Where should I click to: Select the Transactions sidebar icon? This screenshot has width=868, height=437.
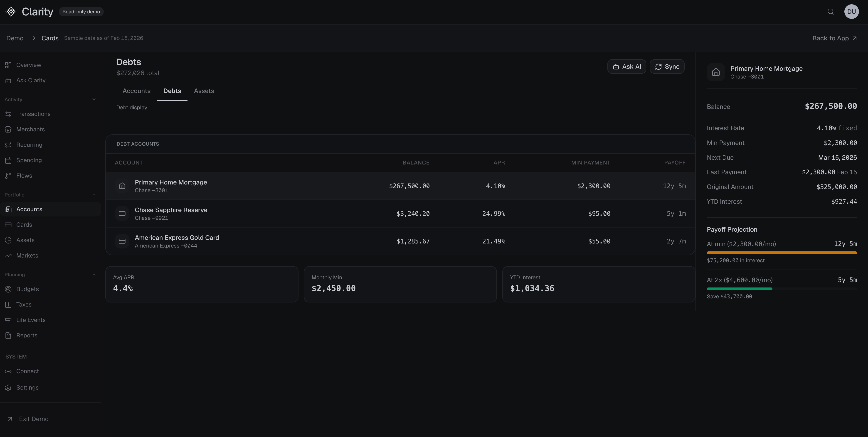(x=8, y=114)
